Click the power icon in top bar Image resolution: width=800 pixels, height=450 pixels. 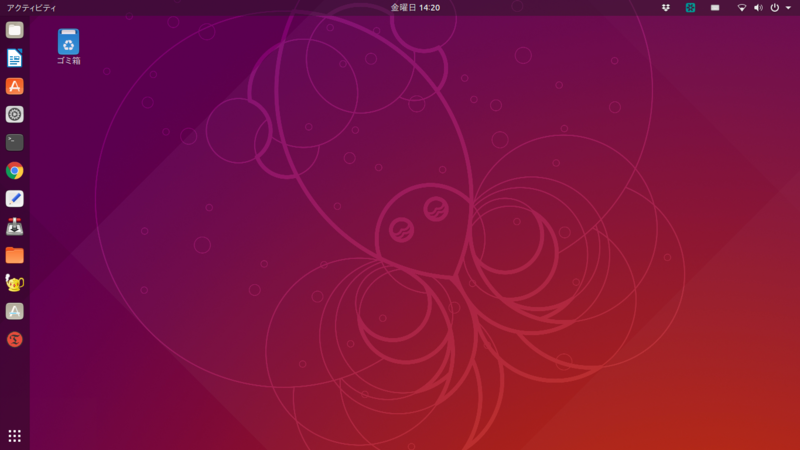click(x=774, y=8)
